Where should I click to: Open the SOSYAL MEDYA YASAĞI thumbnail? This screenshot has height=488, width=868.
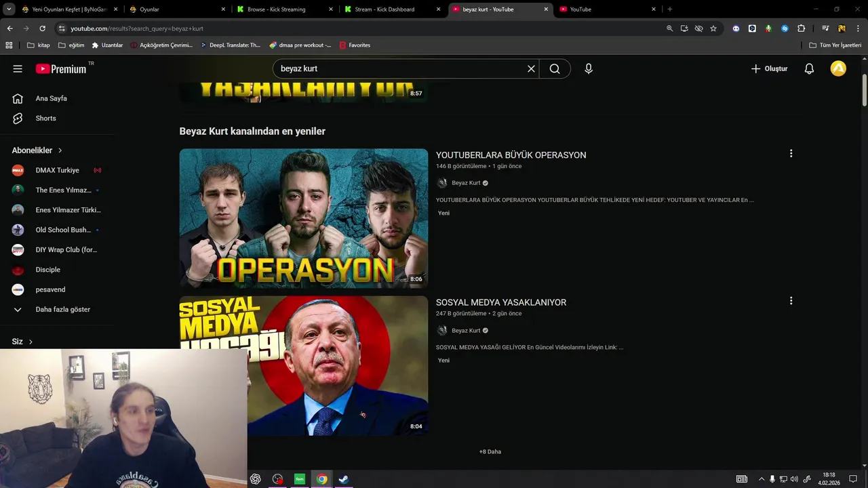coord(304,366)
